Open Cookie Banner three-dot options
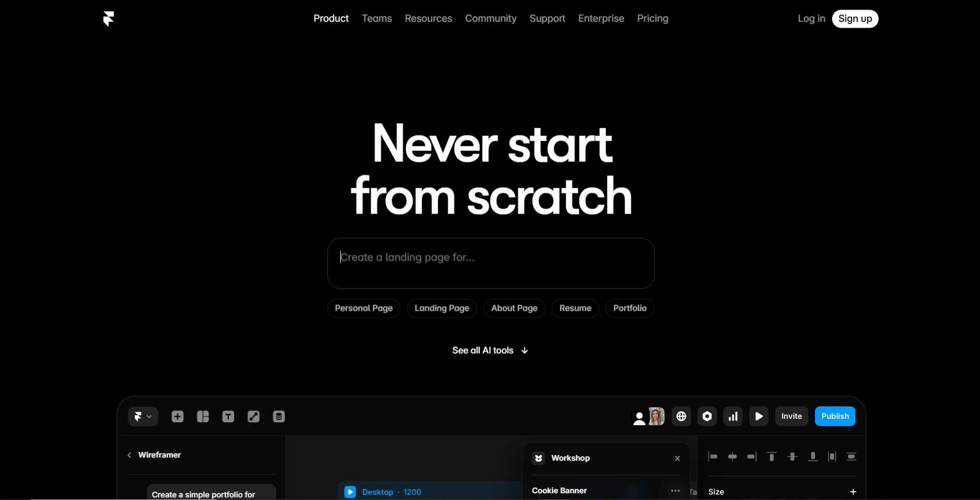This screenshot has width=980, height=500. (675, 491)
